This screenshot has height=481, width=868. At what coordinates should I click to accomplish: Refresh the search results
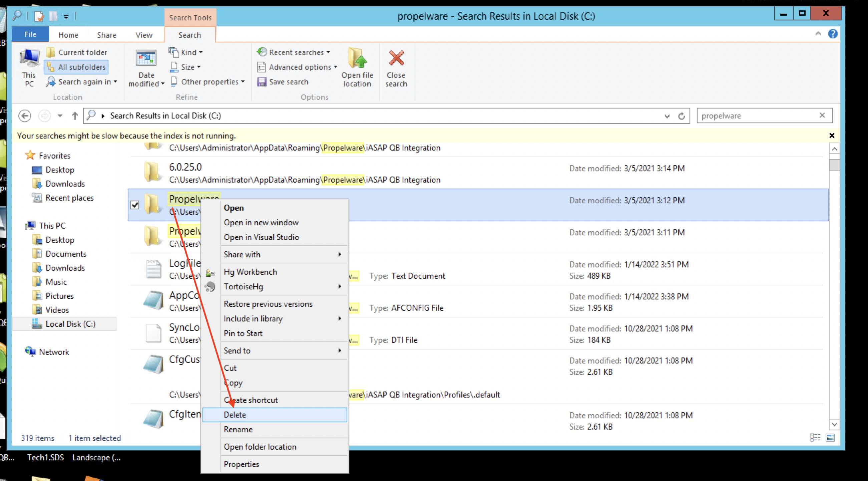(681, 116)
